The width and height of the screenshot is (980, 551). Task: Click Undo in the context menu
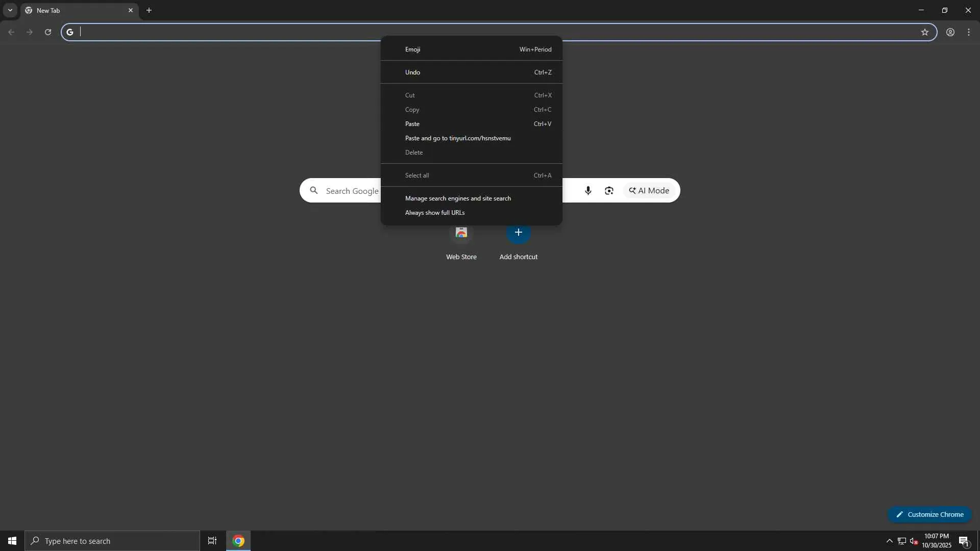(x=412, y=72)
